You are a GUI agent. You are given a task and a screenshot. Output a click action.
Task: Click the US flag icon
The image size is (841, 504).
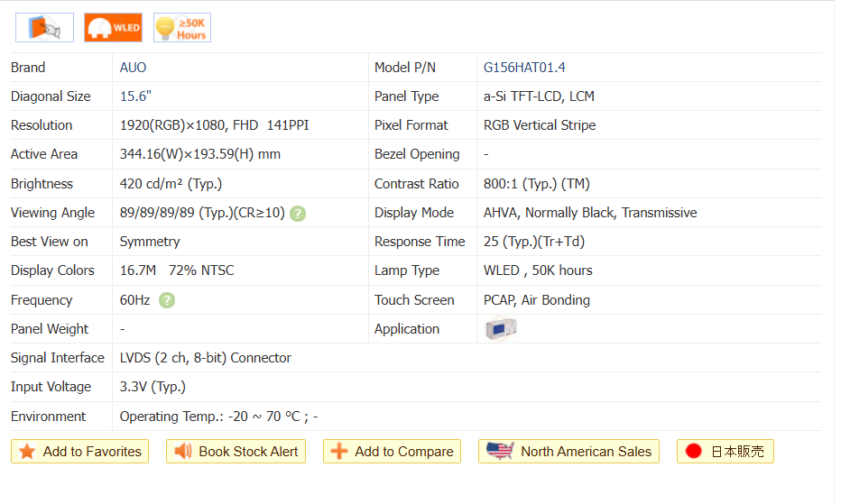[x=499, y=451]
